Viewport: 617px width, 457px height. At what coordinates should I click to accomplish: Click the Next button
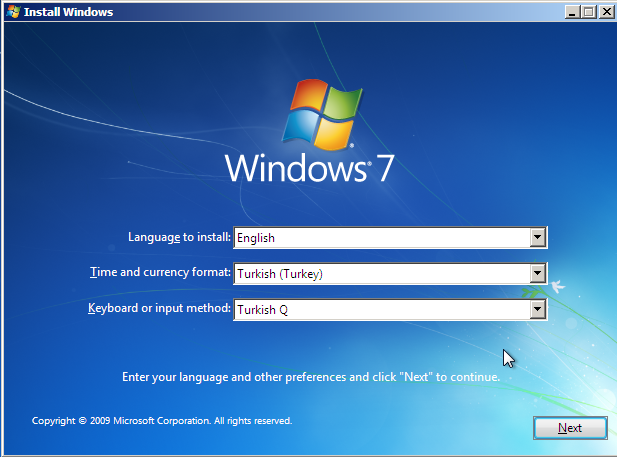[x=570, y=427]
